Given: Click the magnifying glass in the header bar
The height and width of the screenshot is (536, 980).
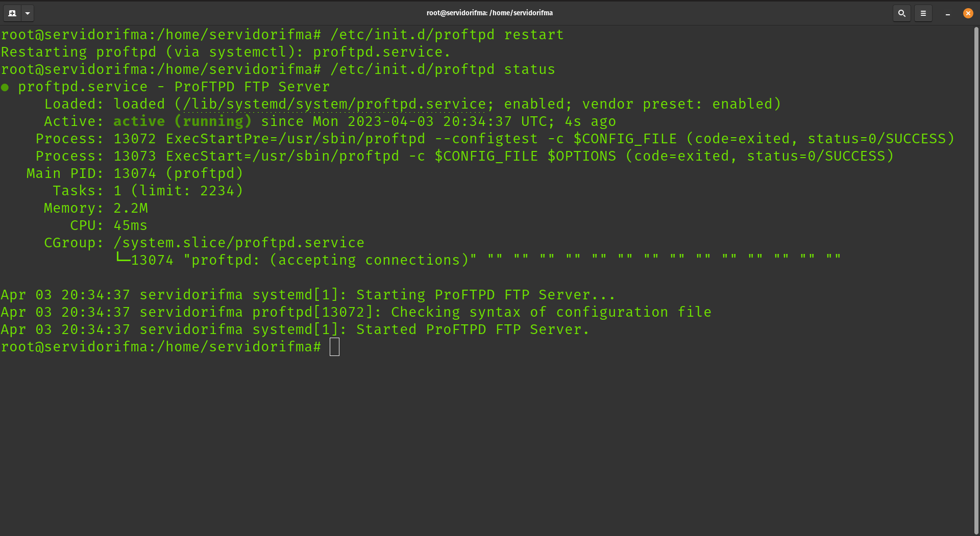Looking at the screenshot, I should (901, 13).
